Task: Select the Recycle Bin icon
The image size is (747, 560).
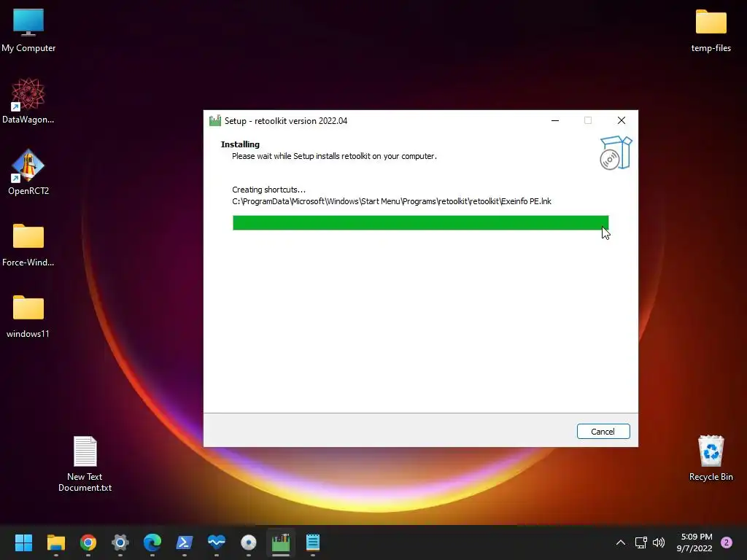Action: 711,458
